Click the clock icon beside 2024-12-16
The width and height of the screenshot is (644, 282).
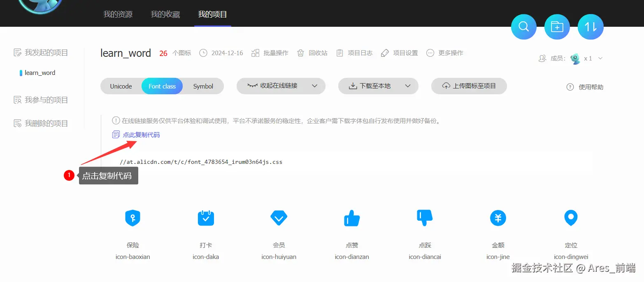point(203,53)
